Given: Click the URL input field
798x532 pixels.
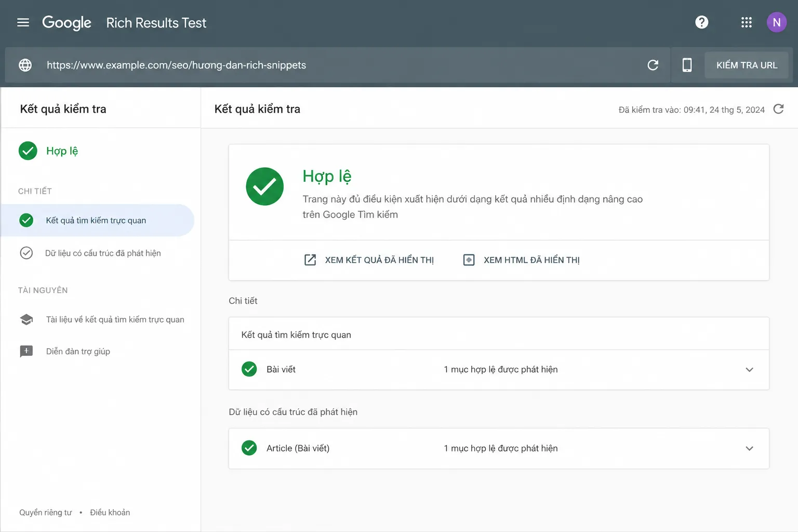Looking at the screenshot, I should point(338,65).
